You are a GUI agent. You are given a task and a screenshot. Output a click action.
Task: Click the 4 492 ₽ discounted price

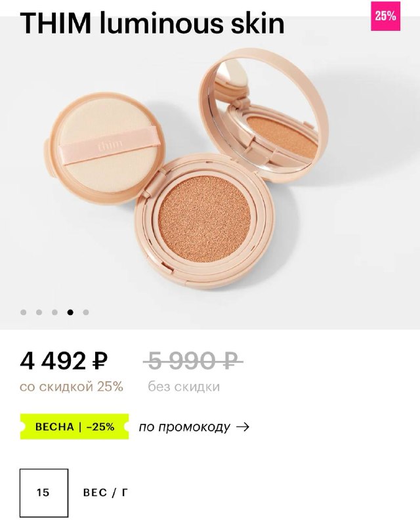coord(64,362)
